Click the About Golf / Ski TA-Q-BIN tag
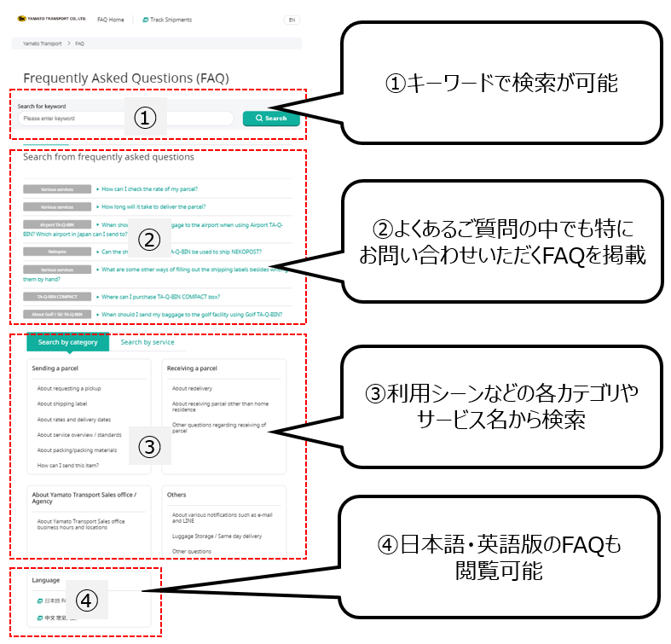The image size is (671, 644). [57, 315]
